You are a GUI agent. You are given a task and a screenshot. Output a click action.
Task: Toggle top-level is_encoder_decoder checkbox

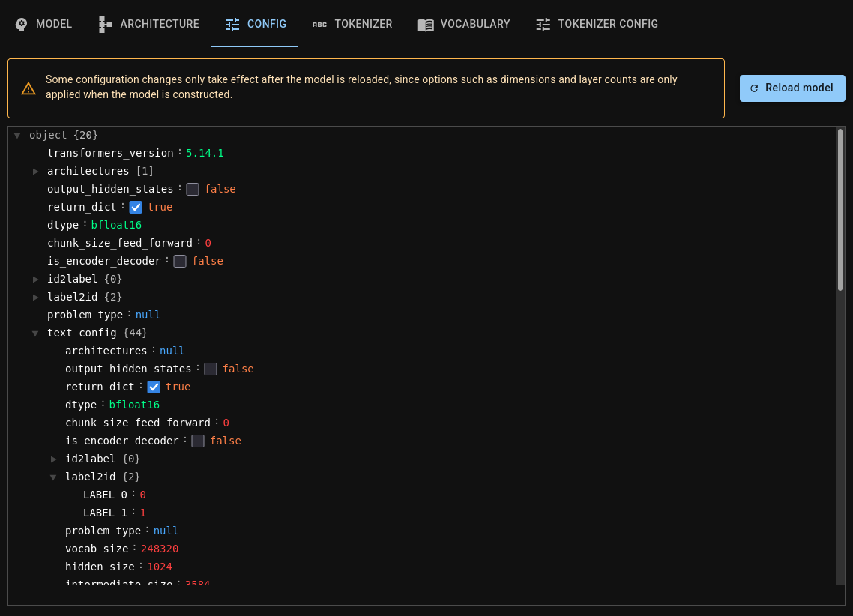point(180,261)
